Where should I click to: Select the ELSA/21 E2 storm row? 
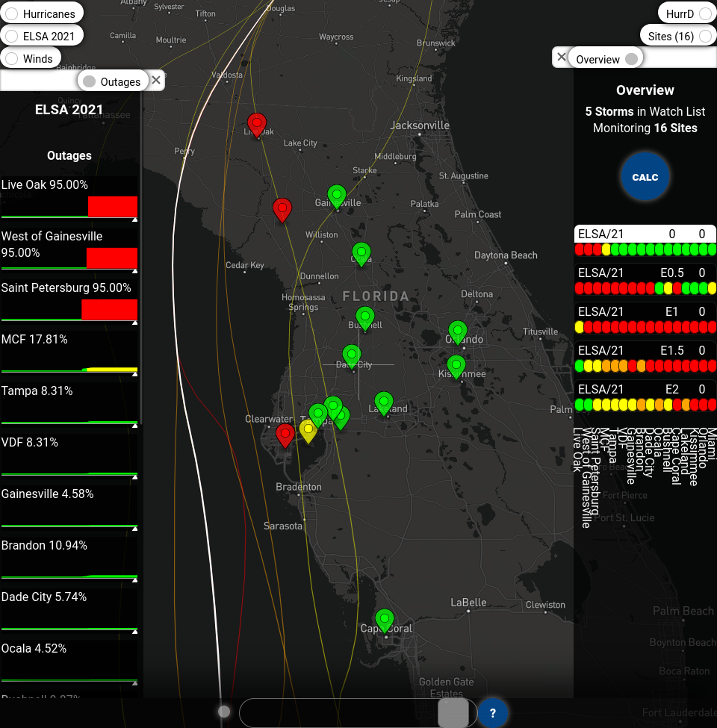click(645, 397)
